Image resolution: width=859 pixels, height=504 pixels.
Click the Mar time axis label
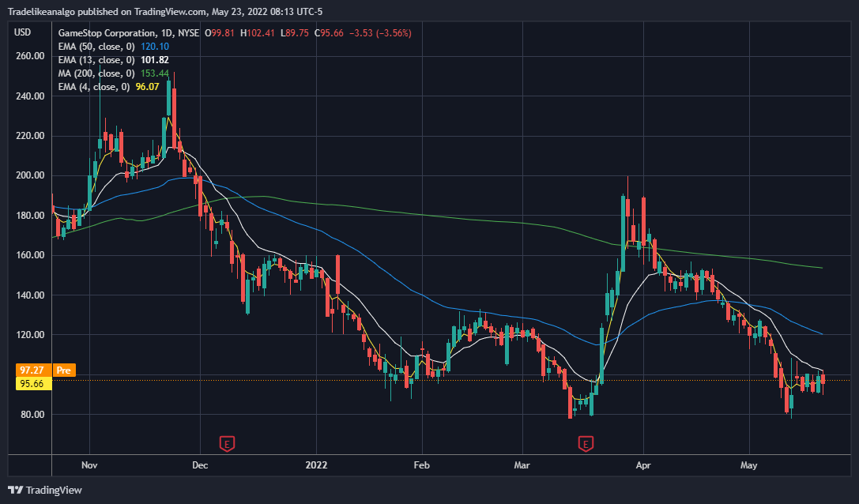tap(522, 465)
